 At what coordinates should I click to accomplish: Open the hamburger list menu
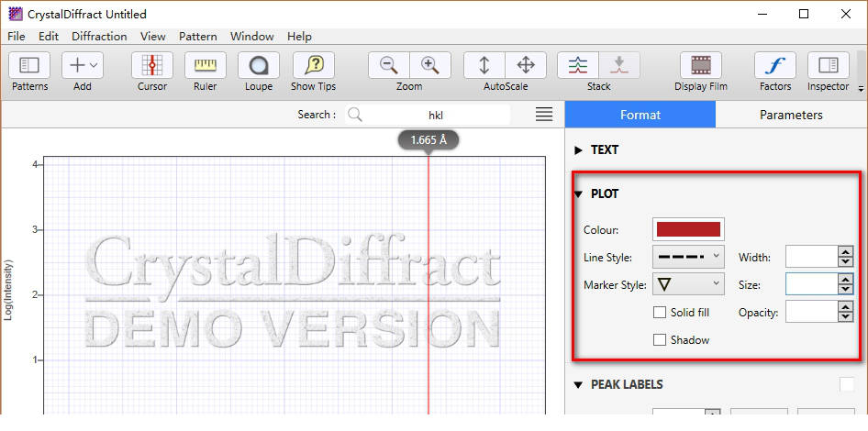click(x=544, y=115)
